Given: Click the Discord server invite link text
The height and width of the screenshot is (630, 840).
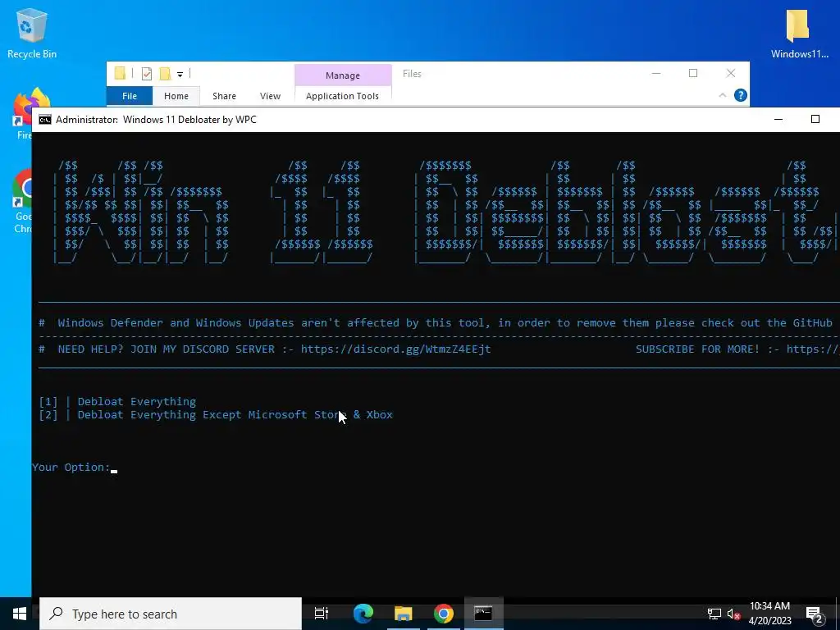Looking at the screenshot, I should 396,349.
